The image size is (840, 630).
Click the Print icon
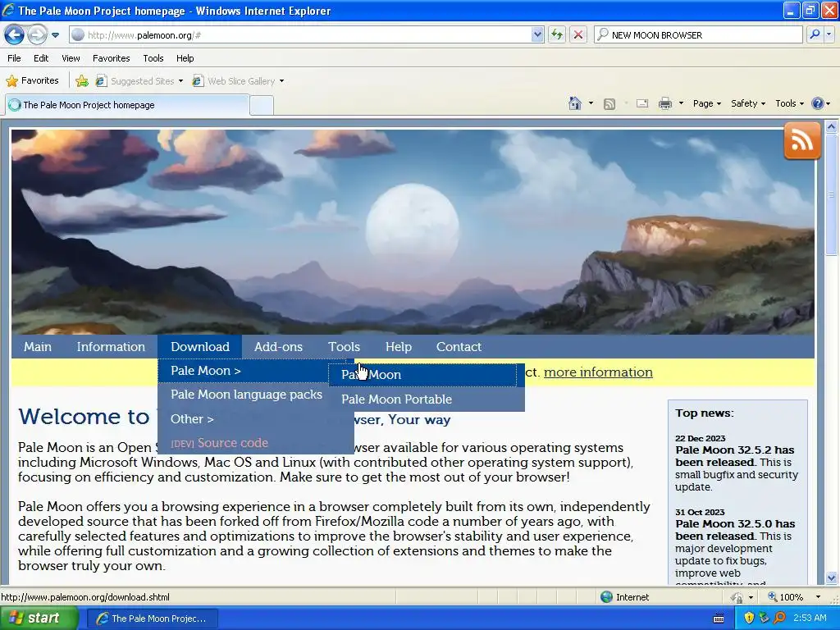click(x=664, y=103)
